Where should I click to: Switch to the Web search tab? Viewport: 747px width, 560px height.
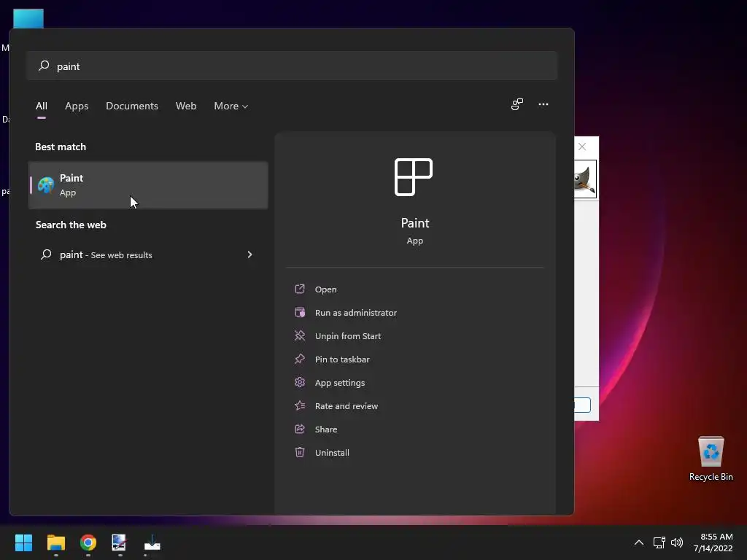[186, 106]
